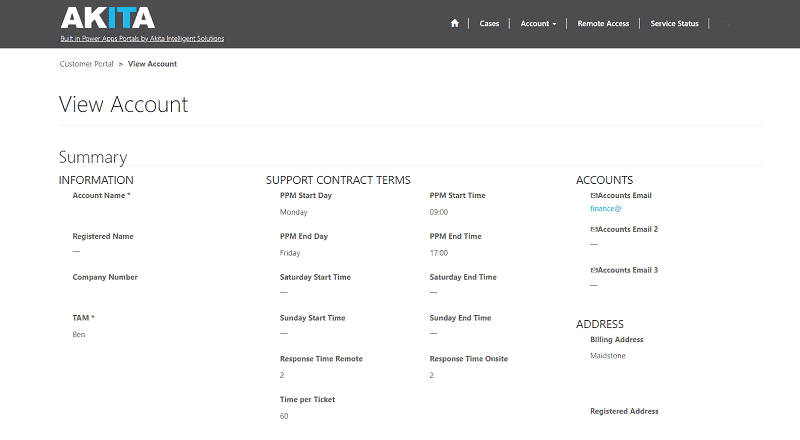This screenshot has height=440, width=800.
Task: Click the Sunday Start Time label
Action: coord(312,318)
